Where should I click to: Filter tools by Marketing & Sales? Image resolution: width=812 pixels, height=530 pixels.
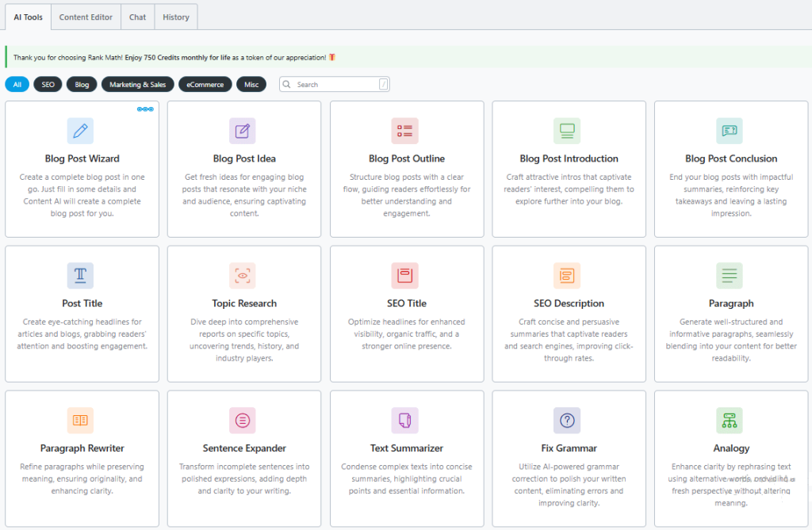(137, 85)
